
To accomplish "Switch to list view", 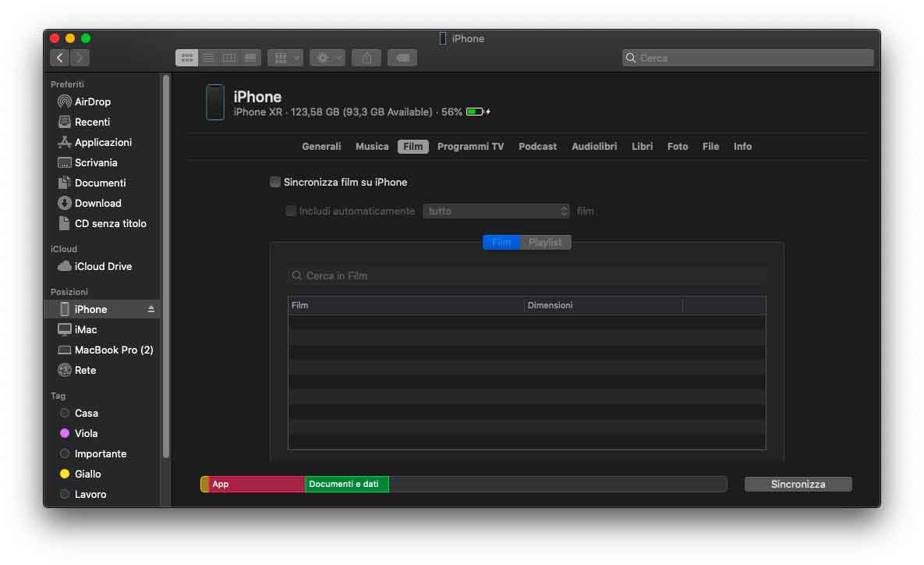I will coord(208,58).
